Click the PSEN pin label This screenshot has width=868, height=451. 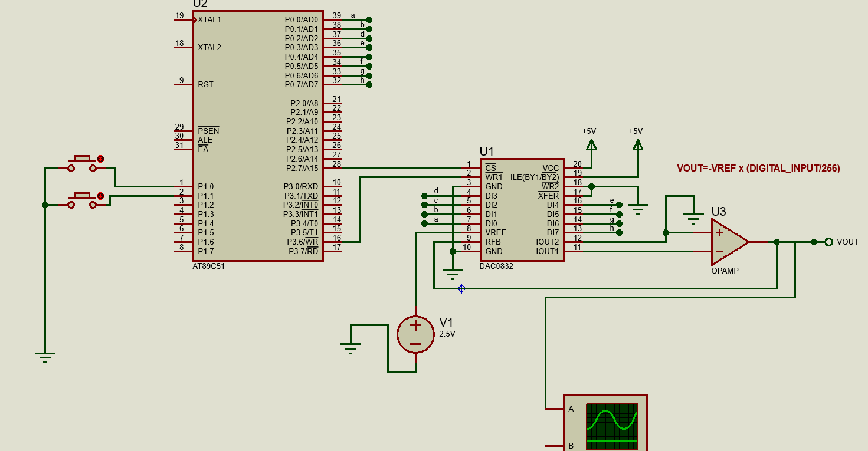[x=208, y=131]
